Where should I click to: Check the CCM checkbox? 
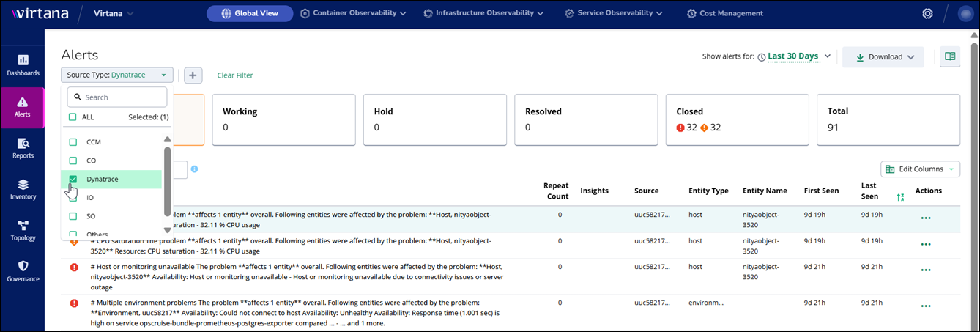pos(73,141)
